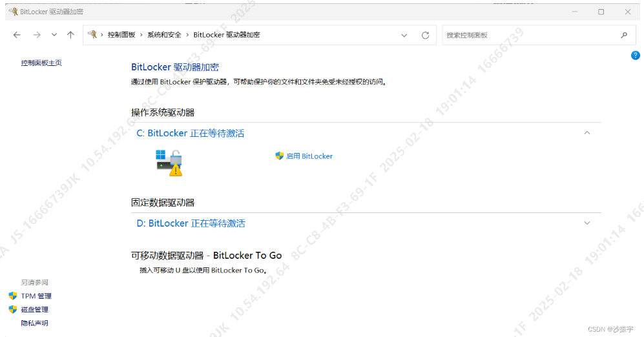Open the address bar history dropdown
Screen dimensions: 644x337
(x=404, y=35)
